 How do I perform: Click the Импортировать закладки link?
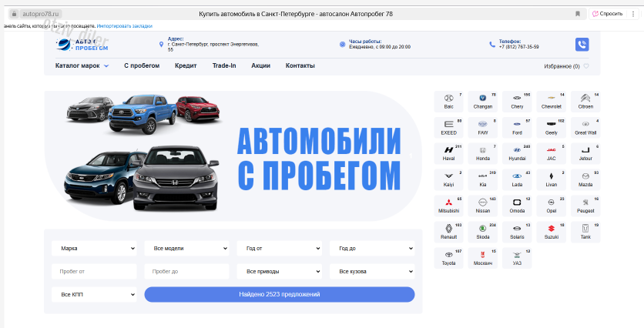tap(125, 26)
